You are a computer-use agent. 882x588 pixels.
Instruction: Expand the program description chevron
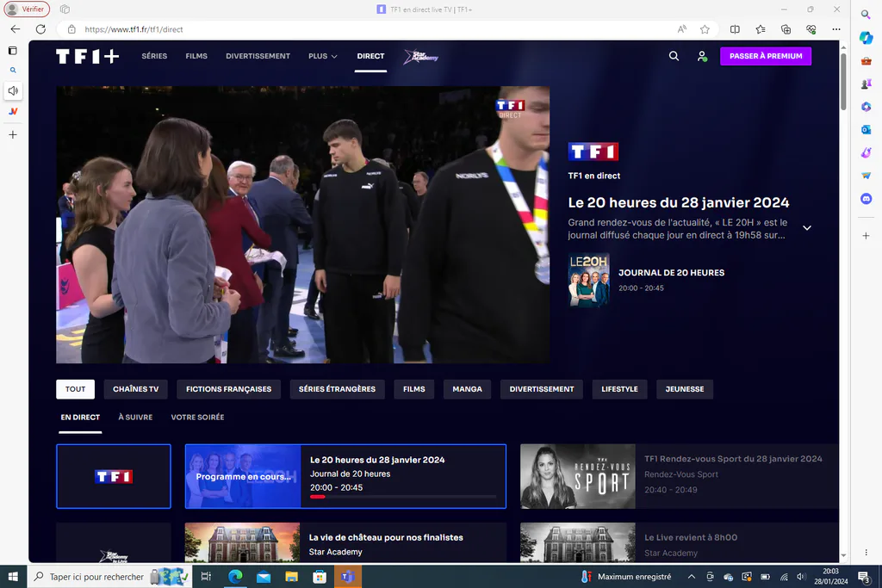pyautogui.click(x=806, y=228)
